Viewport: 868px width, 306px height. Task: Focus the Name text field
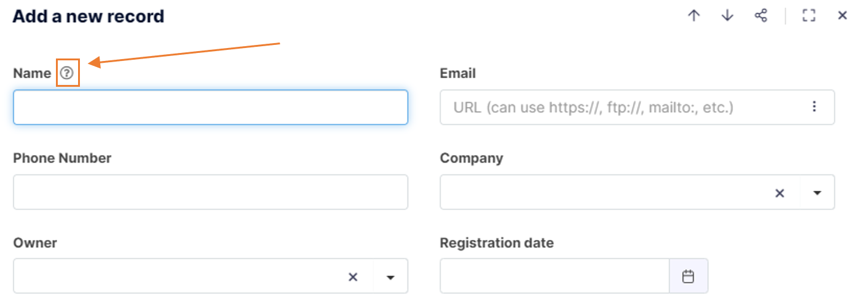[210, 107]
